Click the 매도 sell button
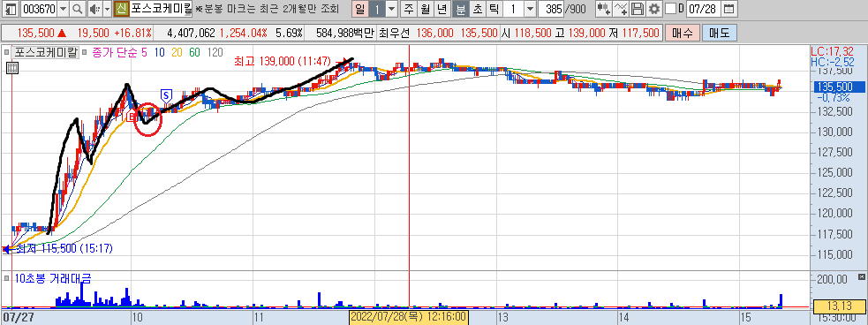Viewport: 868px width, 325px height. pos(719,33)
